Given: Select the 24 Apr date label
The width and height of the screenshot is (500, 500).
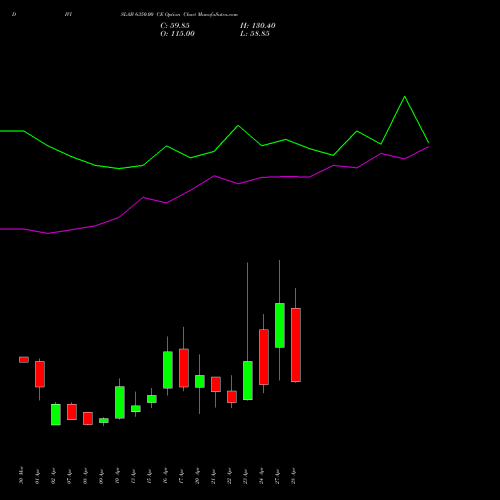Looking at the screenshot, I should coord(262,476).
